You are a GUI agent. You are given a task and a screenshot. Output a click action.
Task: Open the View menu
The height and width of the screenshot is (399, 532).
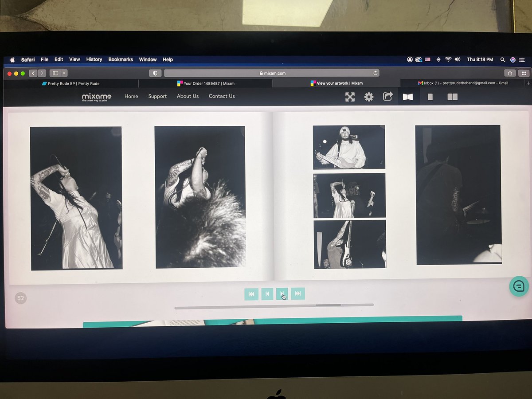pyautogui.click(x=74, y=59)
